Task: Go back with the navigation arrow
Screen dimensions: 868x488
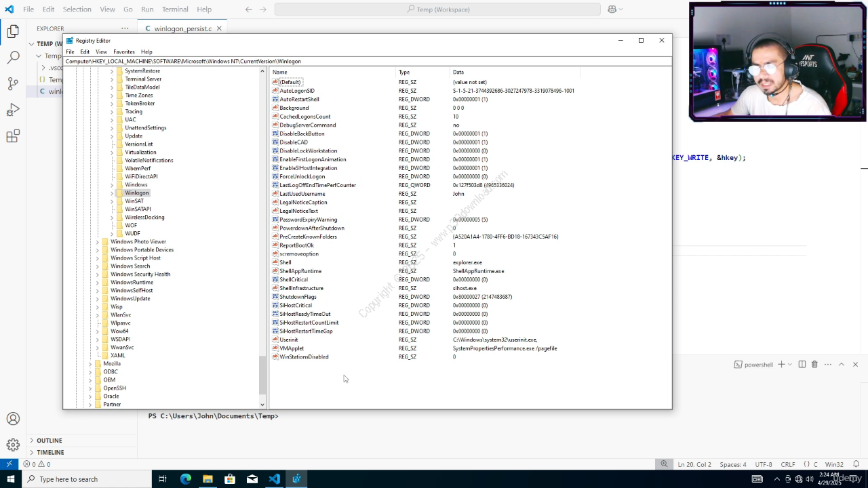Action: point(248,9)
